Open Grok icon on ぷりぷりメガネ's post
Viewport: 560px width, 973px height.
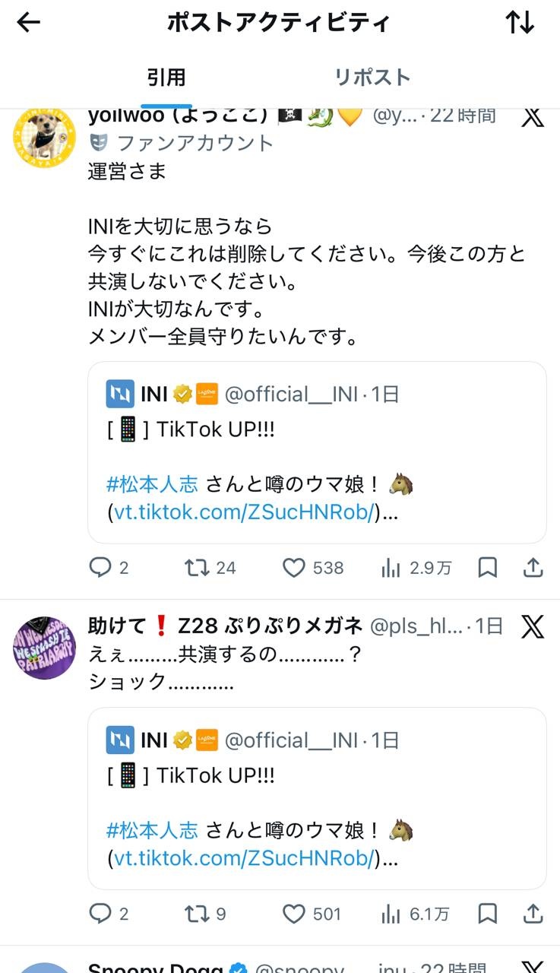533,626
